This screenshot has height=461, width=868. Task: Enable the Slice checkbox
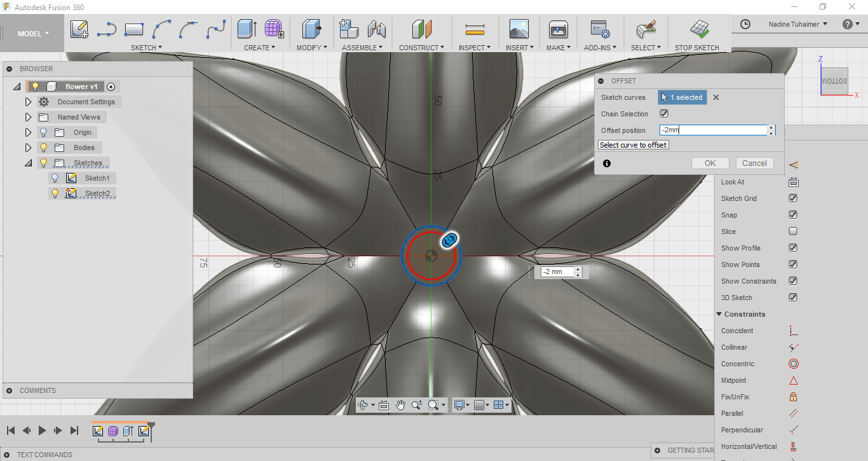(793, 231)
